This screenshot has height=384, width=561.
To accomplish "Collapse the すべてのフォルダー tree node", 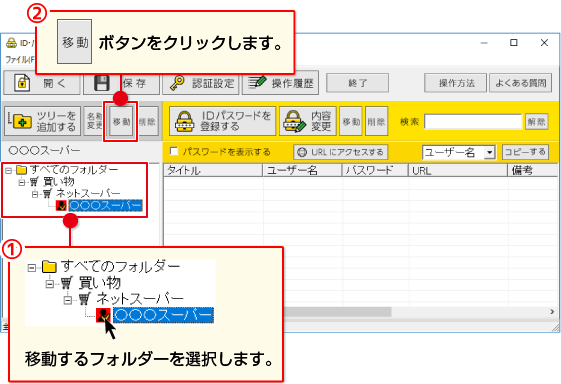I will pyautogui.click(x=8, y=171).
